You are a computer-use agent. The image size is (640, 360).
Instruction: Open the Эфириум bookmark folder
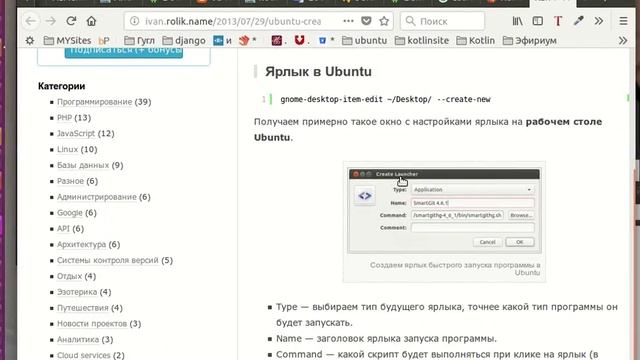click(x=529, y=40)
